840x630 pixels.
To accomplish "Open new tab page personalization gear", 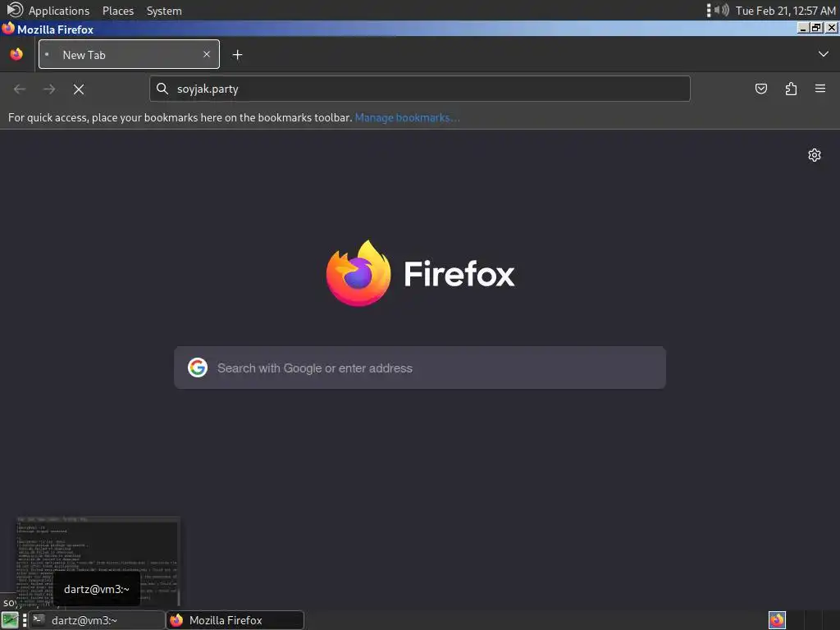I will tap(815, 155).
